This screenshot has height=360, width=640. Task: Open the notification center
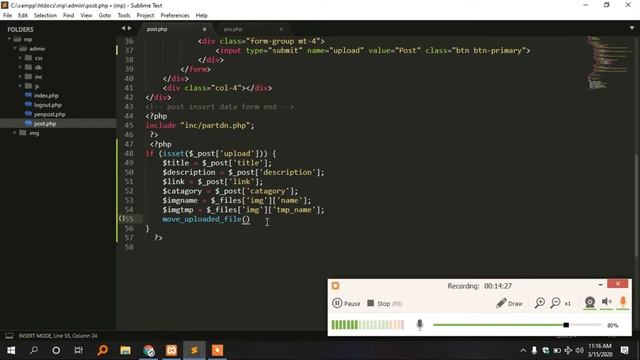click(x=624, y=350)
